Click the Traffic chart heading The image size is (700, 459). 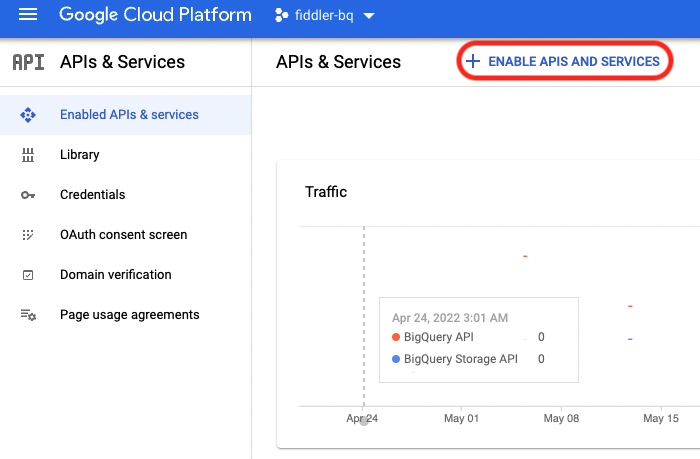(326, 192)
